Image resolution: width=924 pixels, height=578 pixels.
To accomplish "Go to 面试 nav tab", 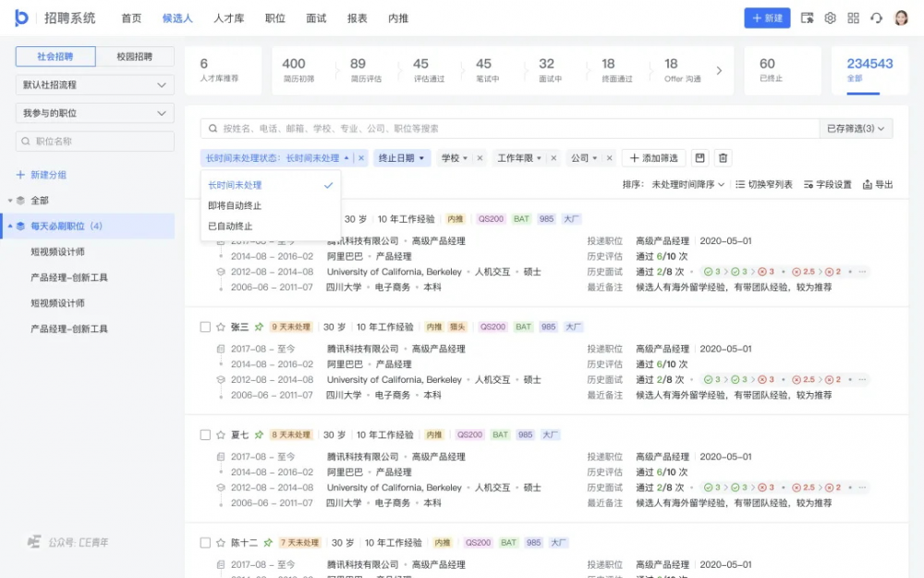I will 316,18.
